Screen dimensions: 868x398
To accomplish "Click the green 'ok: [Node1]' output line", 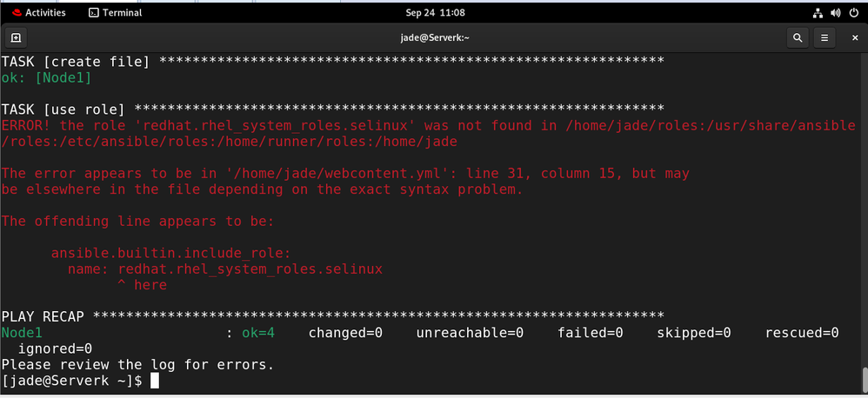I will (x=46, y=78).
